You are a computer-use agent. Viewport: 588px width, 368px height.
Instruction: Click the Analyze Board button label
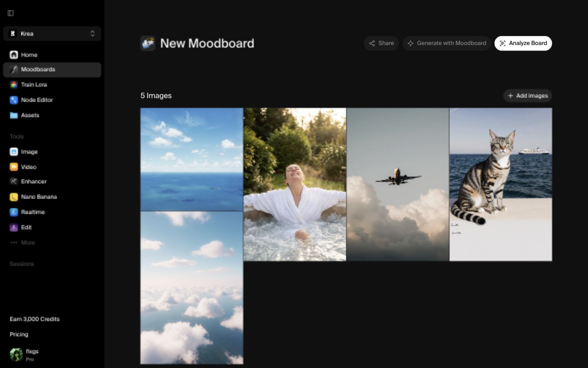pos(528,43)
